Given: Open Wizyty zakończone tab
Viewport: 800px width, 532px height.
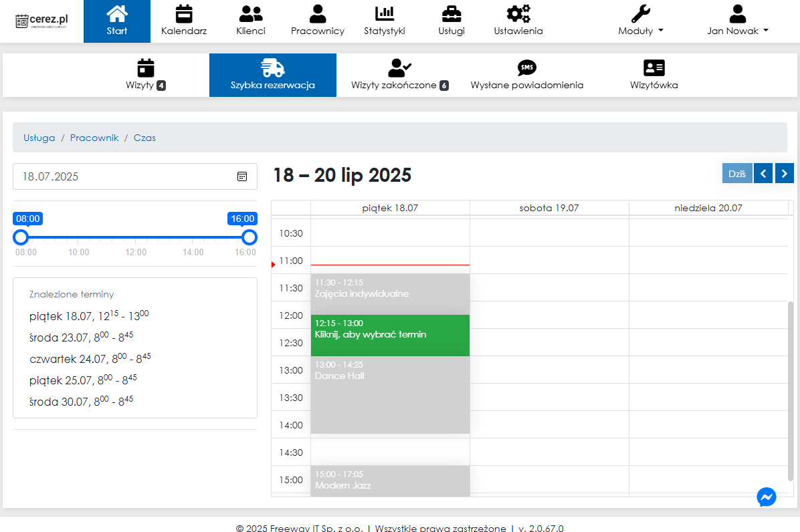Looking at the screenshot, I should (399, 74).
